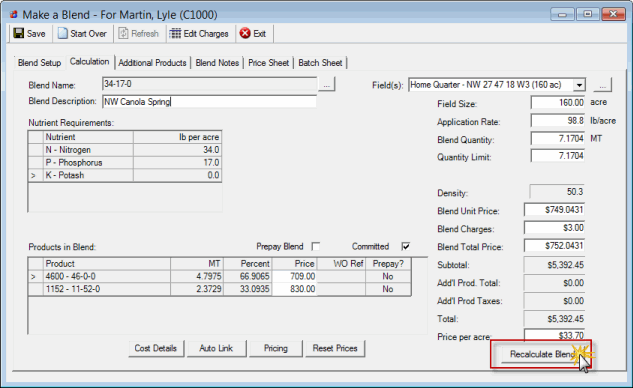Image resolution: width=633 pixels, height=388 pixels.
Task: Click Phosphorus value 17.0 cell
Action: coord(177,163)
